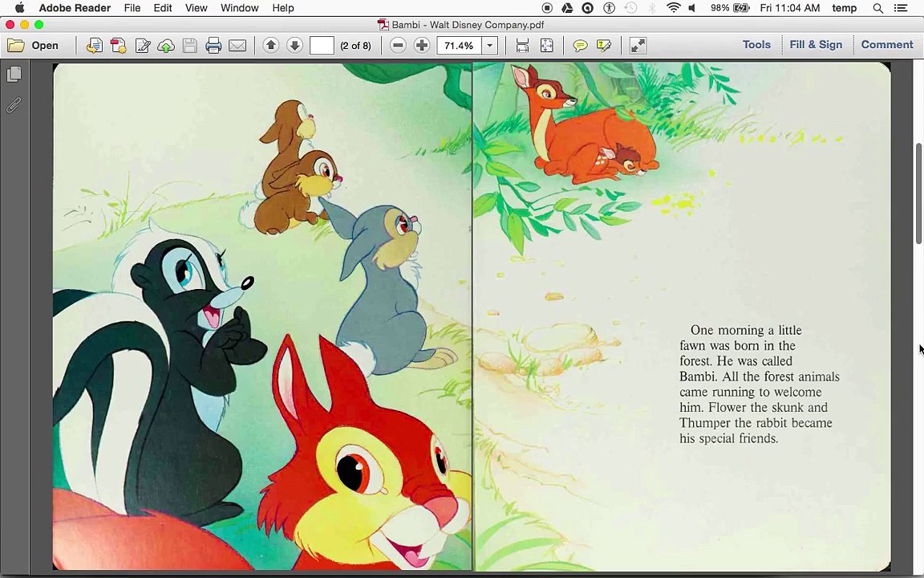This screenshot has height=578, width=924.
Task: Go to next page with down arrow
Action: [294, 46]
